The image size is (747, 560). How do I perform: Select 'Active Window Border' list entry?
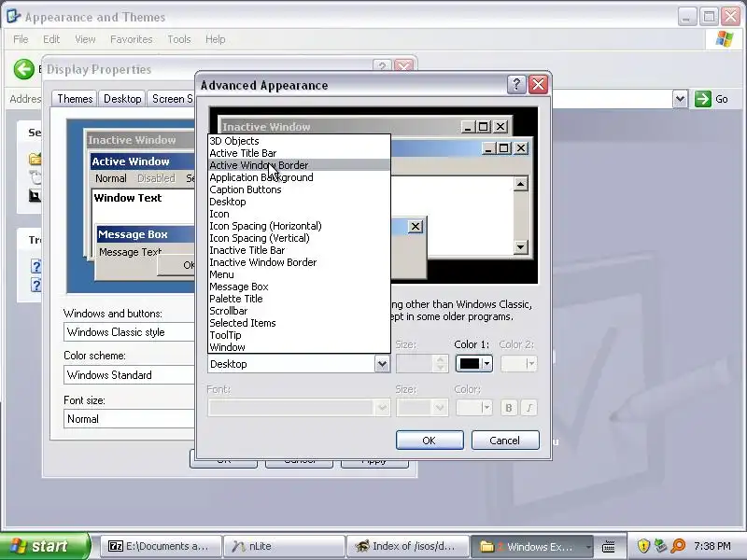click(299, 165)
